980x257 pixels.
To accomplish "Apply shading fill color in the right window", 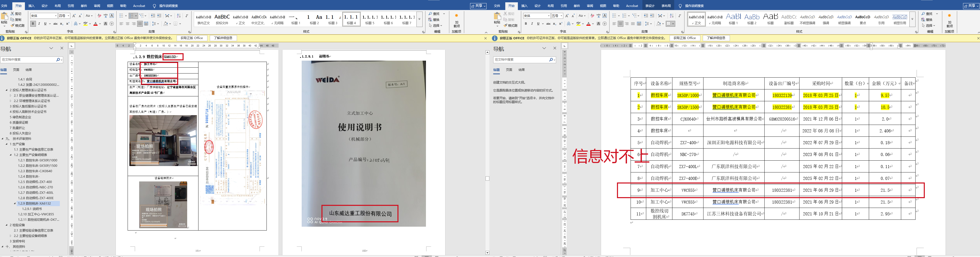I will (659, 24).
